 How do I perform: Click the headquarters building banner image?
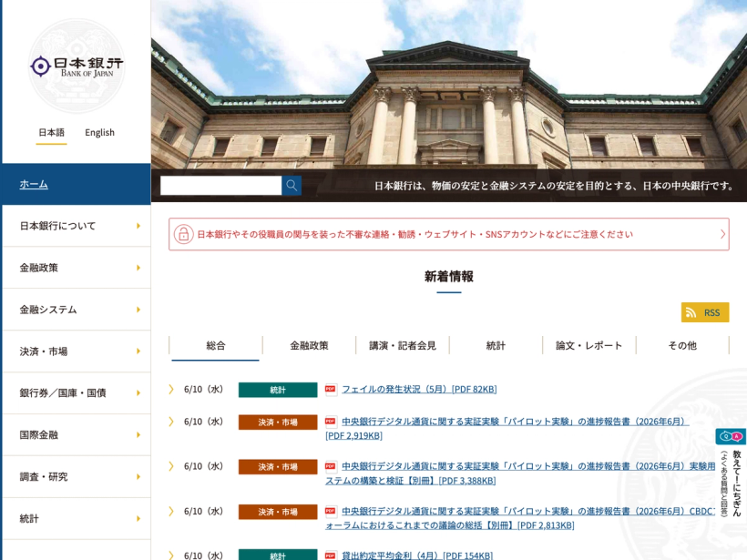coord(449,85)
